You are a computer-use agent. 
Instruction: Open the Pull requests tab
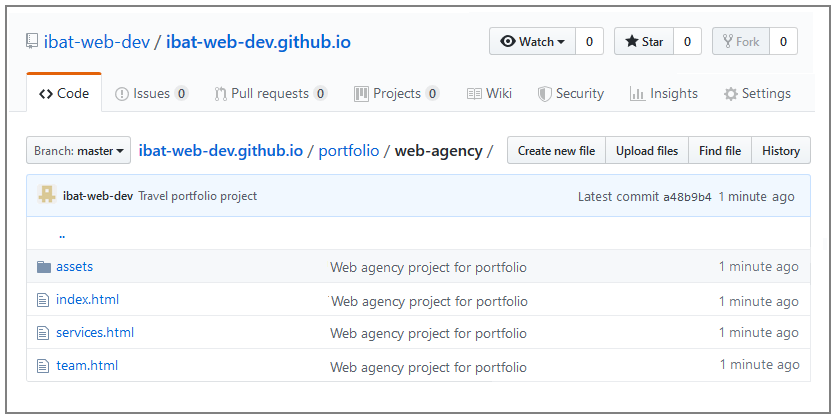click(x=271, y=94)
